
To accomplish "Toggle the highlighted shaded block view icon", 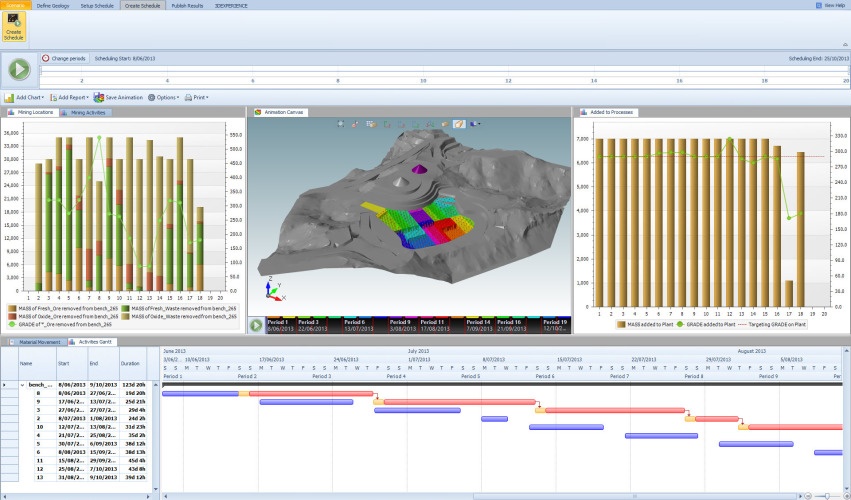I will pos(459,124).
